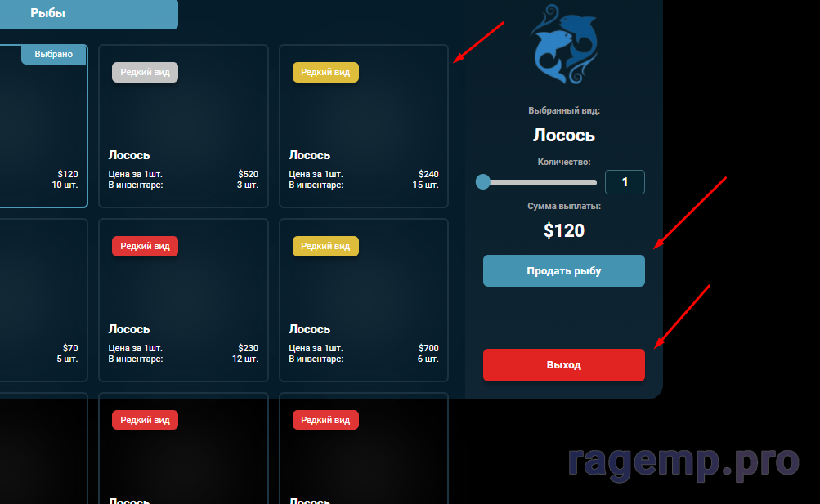Click the $230 price value

(x=249, y=348)
